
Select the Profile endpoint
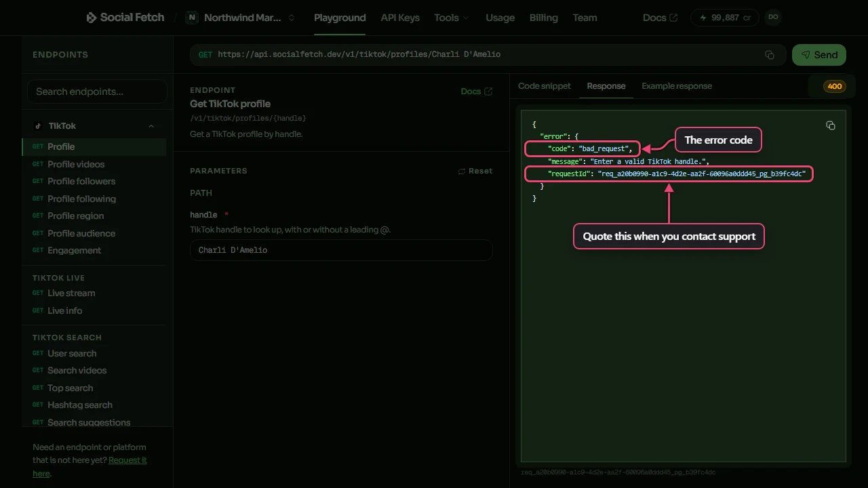click(x=94, y=146)
